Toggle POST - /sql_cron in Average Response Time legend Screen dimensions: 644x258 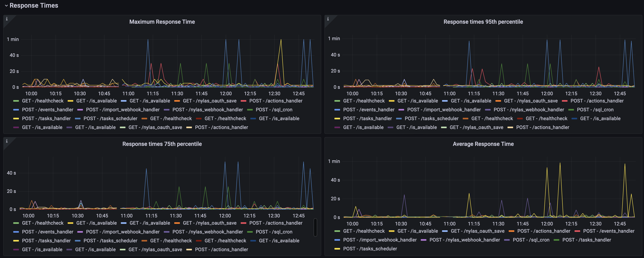click(531, 240)
